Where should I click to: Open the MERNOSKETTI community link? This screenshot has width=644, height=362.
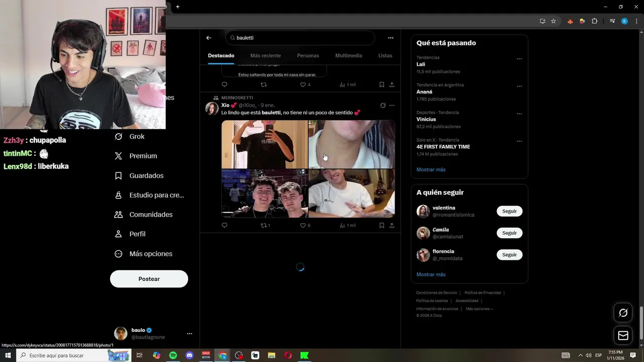point(237,98)
